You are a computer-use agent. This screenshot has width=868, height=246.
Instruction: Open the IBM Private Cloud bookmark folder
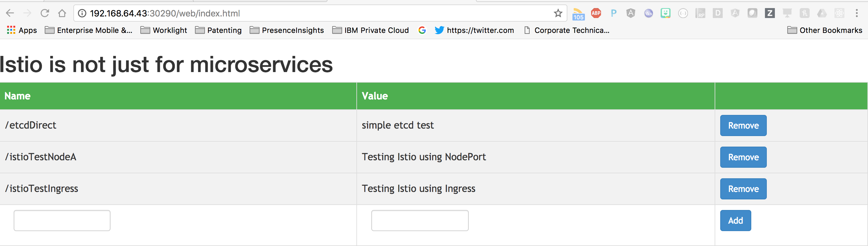(x=370, y=30)
